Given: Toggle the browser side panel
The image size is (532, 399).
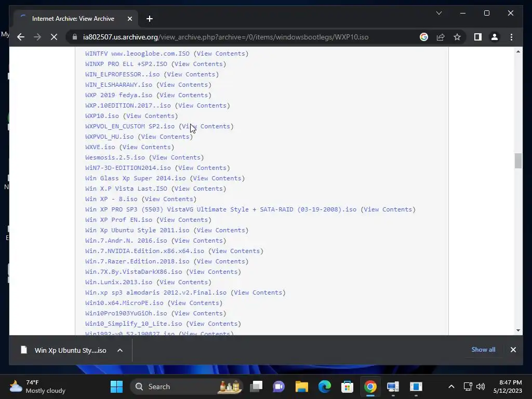Looking at the screenshot, I should [x=478, y=37].
